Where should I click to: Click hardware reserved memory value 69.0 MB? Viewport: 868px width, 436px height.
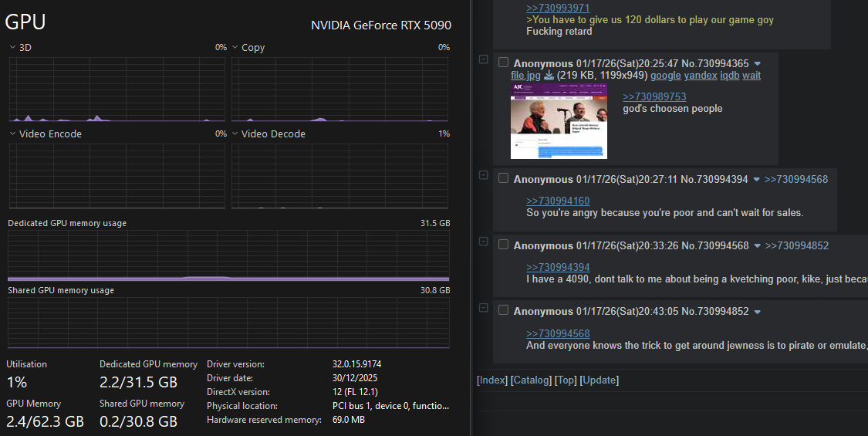pyautogui.click(x=348, y=419)
